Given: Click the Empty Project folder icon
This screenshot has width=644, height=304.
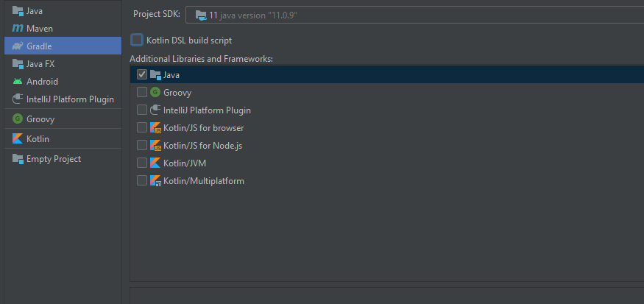Looking at the screenshot, I should click(18, 158).
